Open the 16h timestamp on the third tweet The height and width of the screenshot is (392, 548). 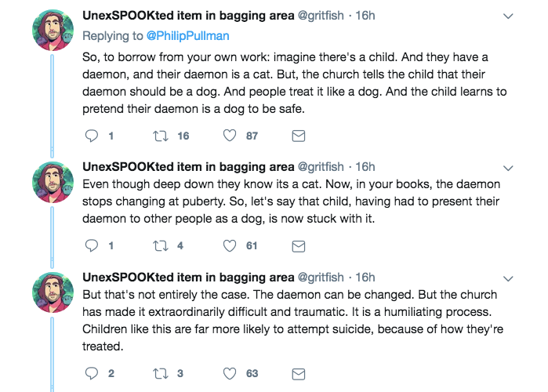coord(365,277)
